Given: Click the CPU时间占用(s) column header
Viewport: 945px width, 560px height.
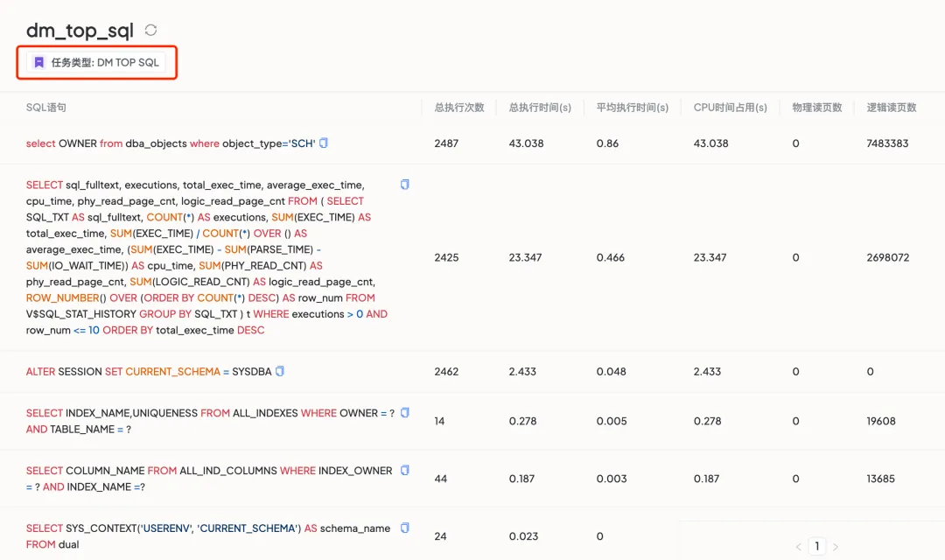Looking at the screenshot, I should (731, 108).
